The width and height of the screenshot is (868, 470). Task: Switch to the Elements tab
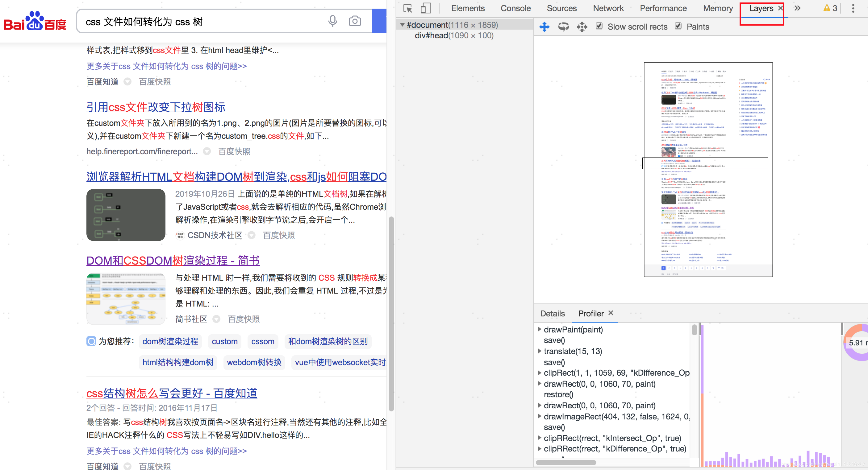(468, 8)
